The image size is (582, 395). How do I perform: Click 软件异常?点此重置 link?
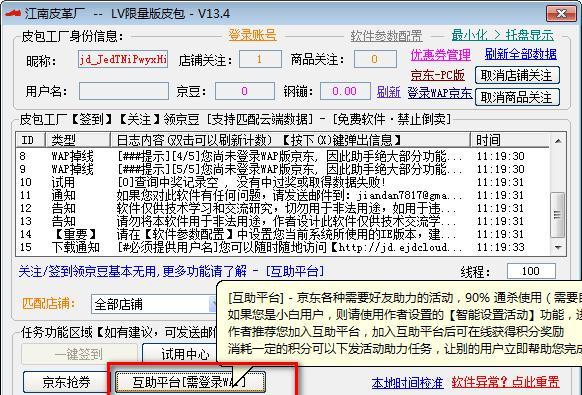[x=506, y=382]
